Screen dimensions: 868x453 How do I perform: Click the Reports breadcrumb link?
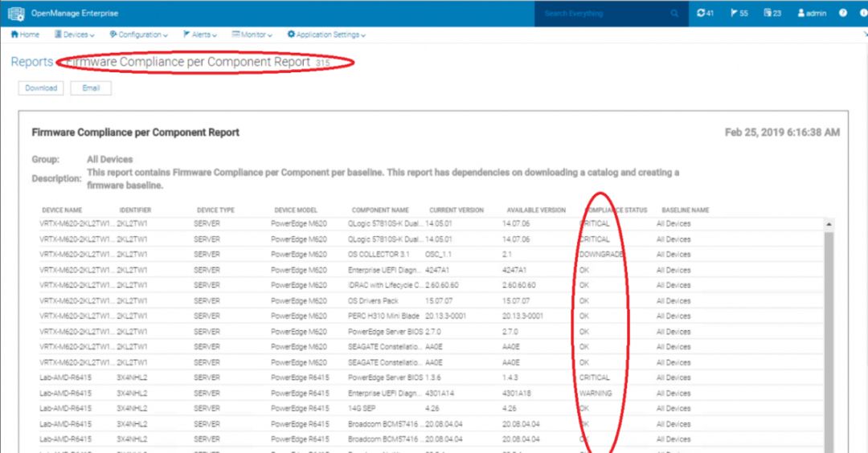(x=32, y=62)
